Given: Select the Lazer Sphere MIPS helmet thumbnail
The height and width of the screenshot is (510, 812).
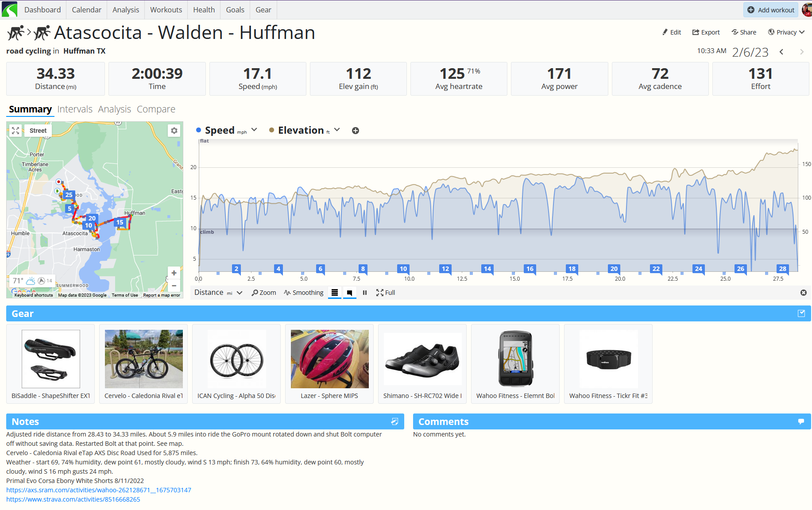Looking at the screenshot, I should click(329, 359).
